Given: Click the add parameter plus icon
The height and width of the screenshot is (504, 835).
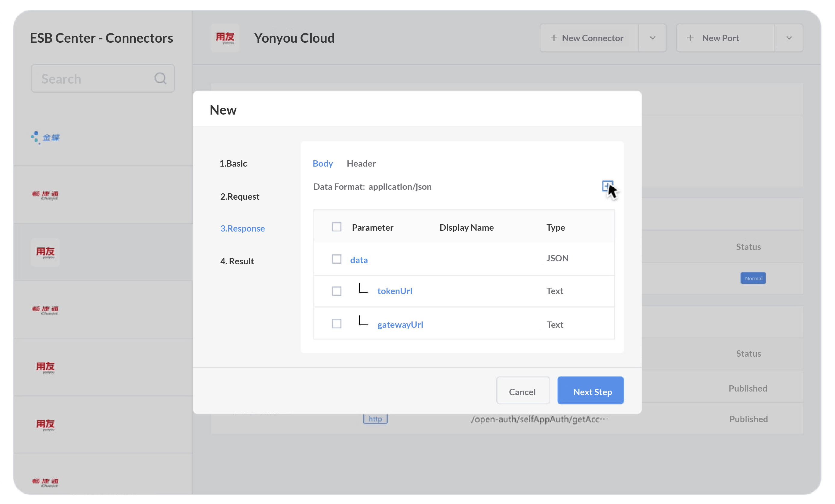Looking at the screenshot, I should 607,186.
